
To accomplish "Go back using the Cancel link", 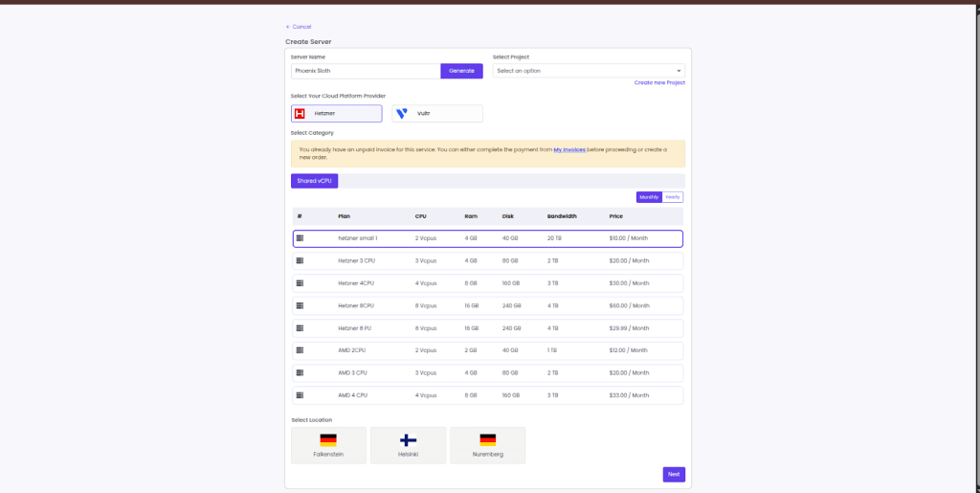I will coord(299,27).
